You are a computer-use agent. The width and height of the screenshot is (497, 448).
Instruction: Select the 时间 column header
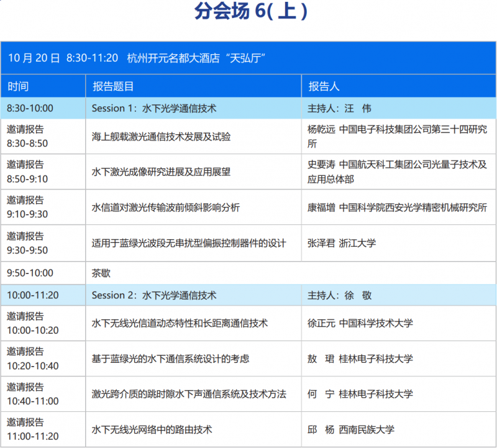18,86
